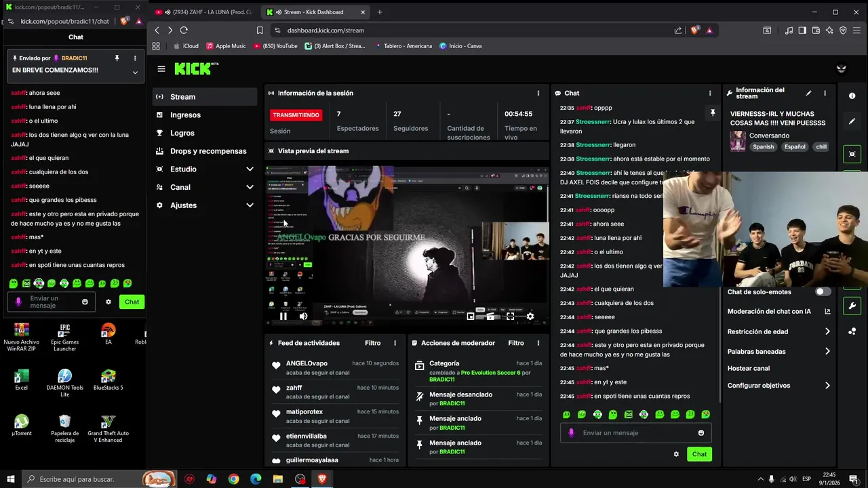Enter fullscreen on the stream preview

pyautogui.click(x=511, y=316)
